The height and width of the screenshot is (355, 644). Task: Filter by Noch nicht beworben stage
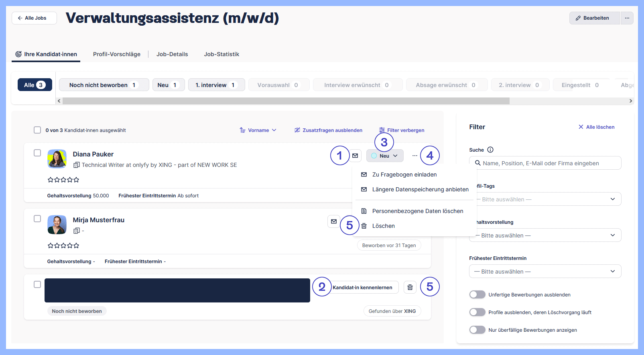[x=104, y=85]
